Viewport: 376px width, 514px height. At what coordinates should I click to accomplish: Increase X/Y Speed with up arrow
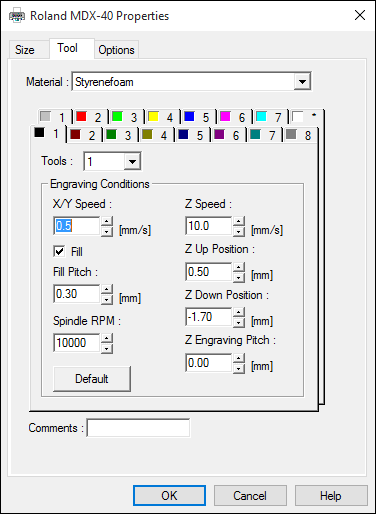tap(107, 221)
